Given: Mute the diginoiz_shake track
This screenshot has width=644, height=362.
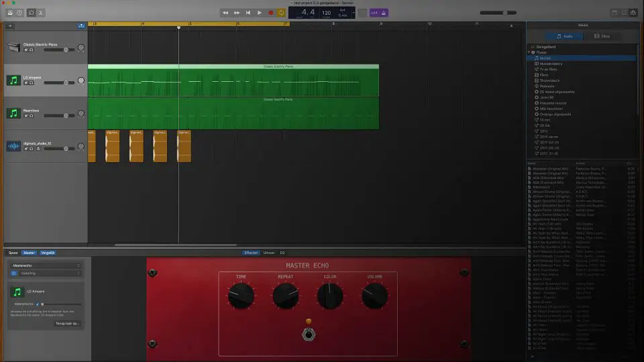Looking at the screenshot, I should [26, 149].
